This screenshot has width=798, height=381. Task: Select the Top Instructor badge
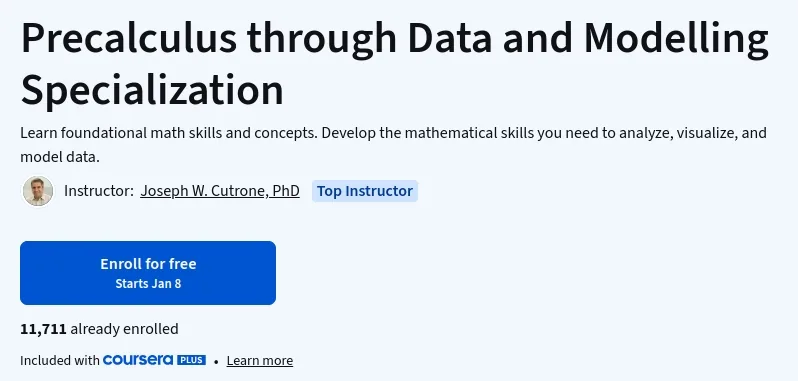[364, 191]
